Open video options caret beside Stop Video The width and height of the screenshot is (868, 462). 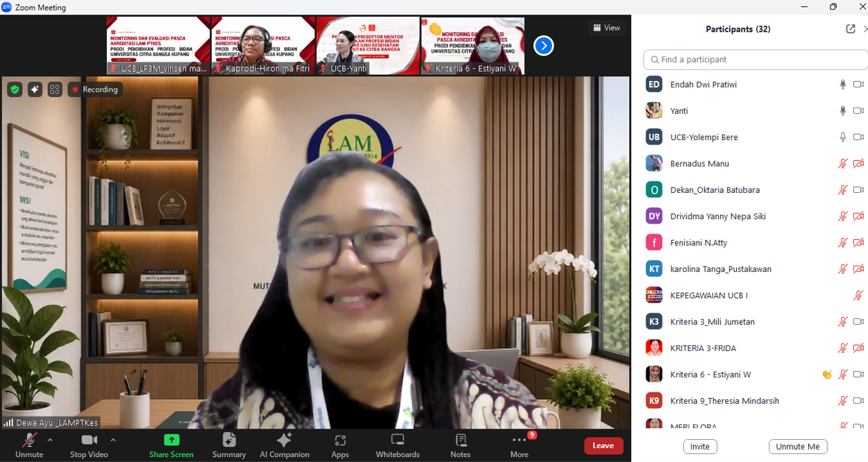click(113, 440)
